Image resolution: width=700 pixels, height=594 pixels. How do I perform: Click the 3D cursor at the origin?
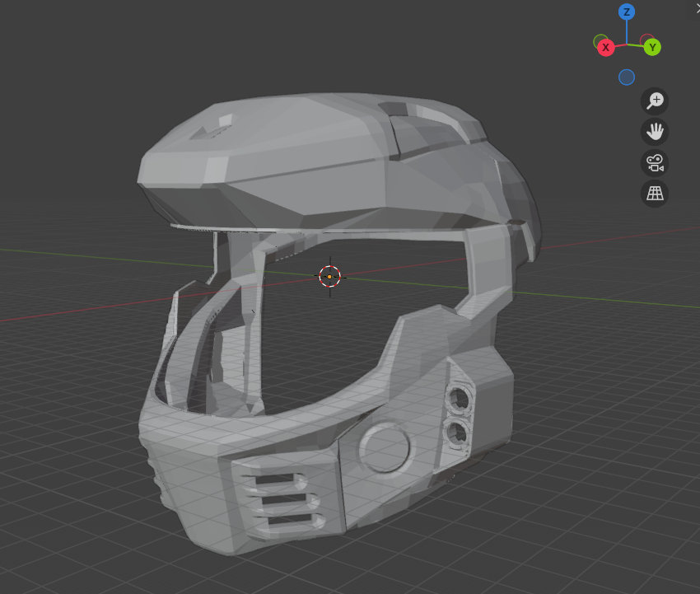click(x=330, y=277)
